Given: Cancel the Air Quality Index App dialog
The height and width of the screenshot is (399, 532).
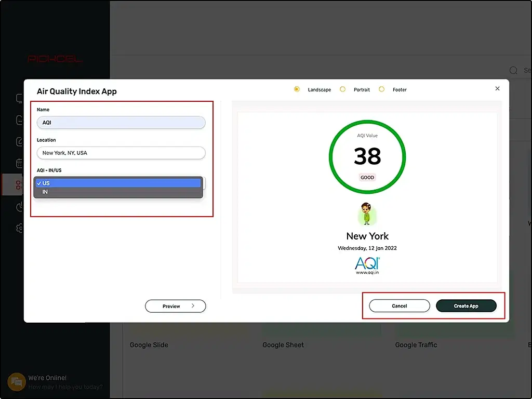Looking at the screenshot, I should (x=399, y=306).
